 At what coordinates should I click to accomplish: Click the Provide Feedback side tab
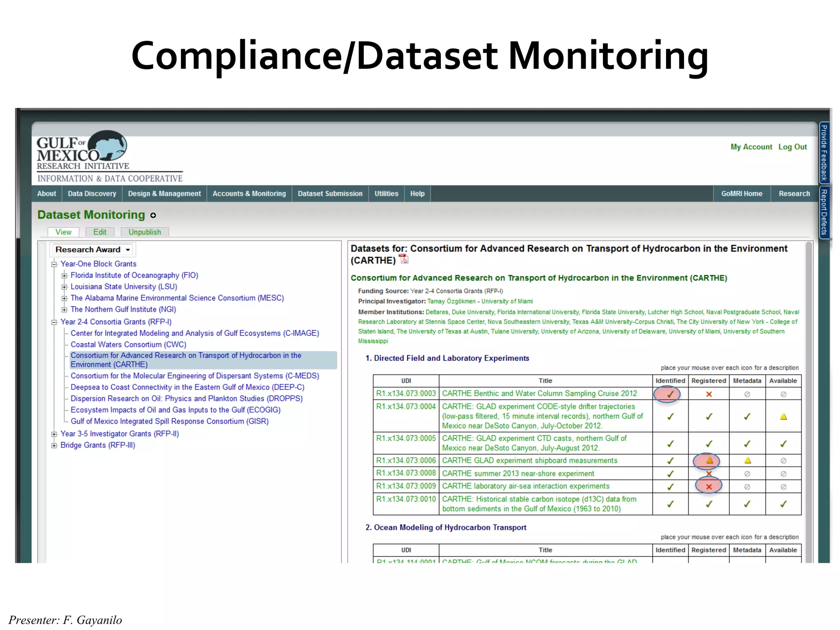point(824,153)
